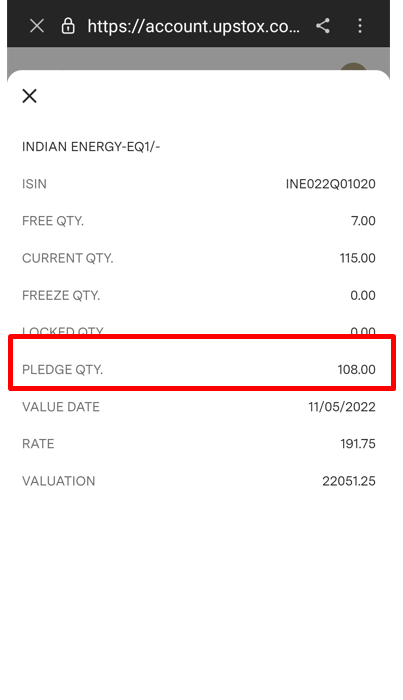Tap the FREE QTY. label
Screen dimensions: 403x700
53,221
